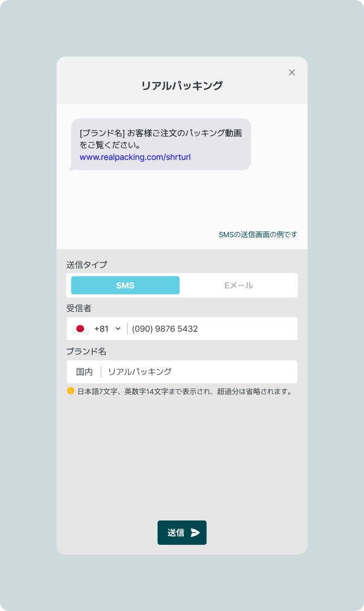Click the リアルパッキング dialog title
The height and width of the screenshot is (611, 364).
(182, 86)
